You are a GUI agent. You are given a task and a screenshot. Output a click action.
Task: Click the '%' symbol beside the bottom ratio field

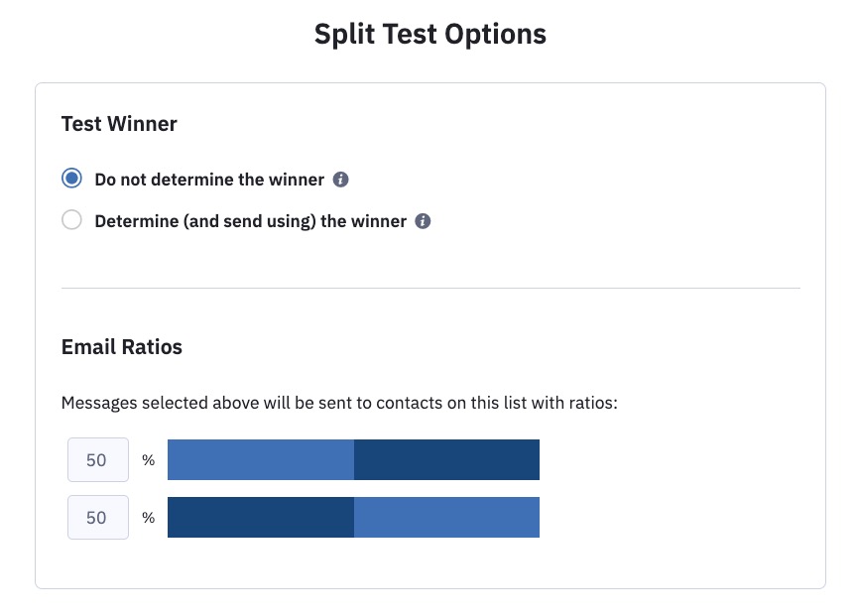[148, 517]
